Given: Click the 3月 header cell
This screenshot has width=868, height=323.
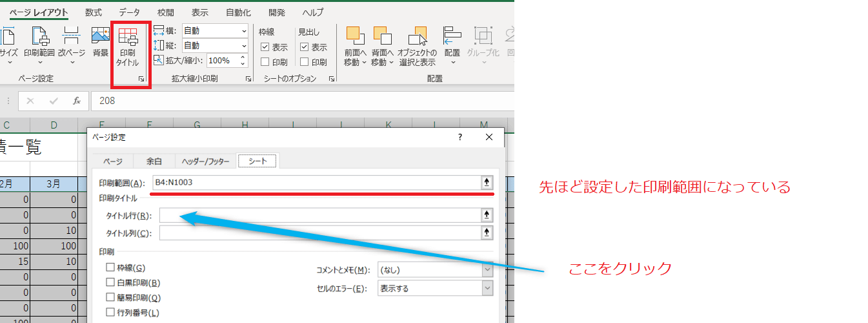Looking at the screenshot, I should [x=54, y=184].
